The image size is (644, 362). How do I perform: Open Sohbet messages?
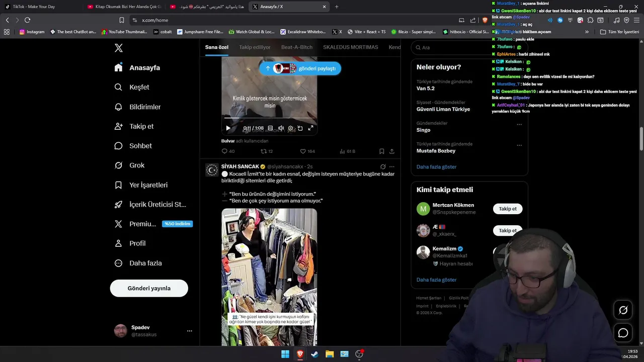(133, 146)
